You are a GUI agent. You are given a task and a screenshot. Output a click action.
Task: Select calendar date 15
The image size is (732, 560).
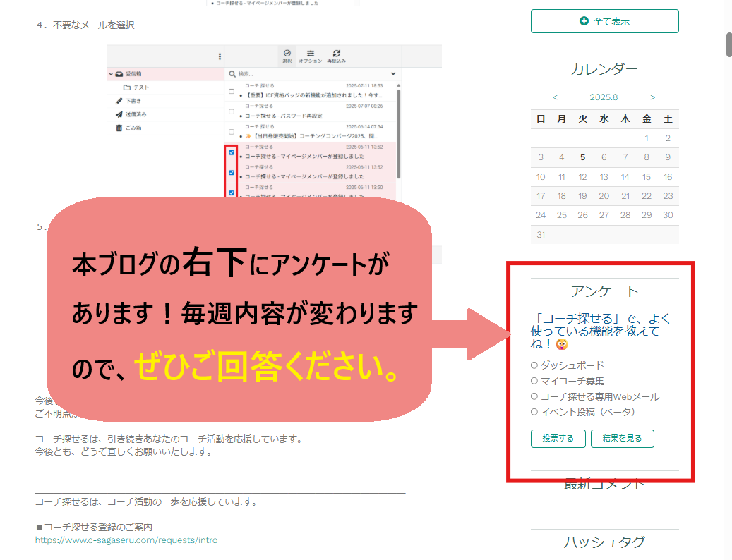point(647,177)
